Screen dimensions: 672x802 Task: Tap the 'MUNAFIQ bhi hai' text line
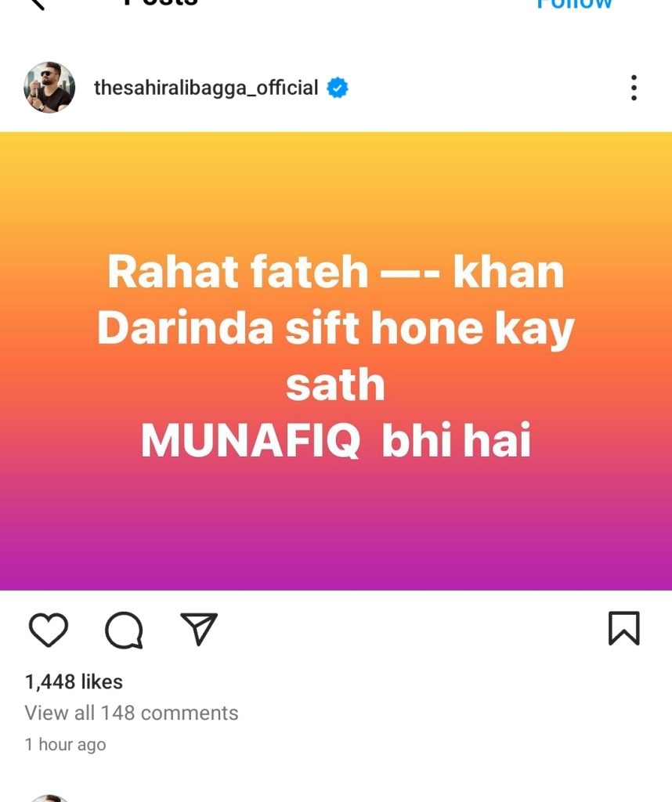pos(335,440)
